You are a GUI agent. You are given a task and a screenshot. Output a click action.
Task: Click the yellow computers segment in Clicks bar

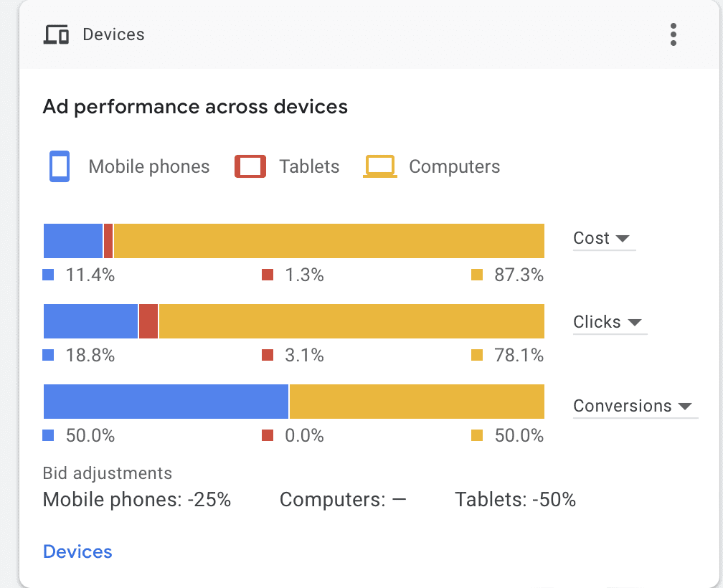click(x=351, y=321)
